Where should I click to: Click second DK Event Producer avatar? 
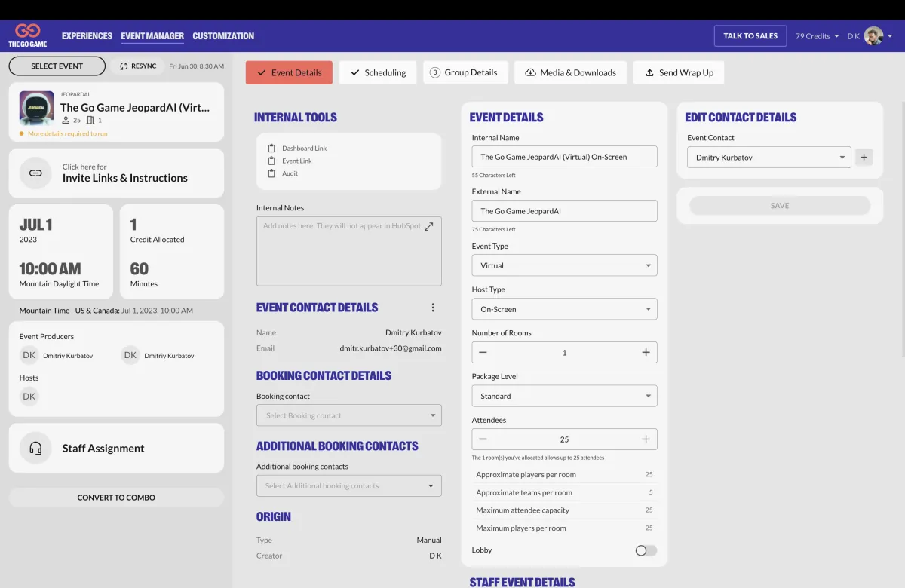(x=130, y=355)
